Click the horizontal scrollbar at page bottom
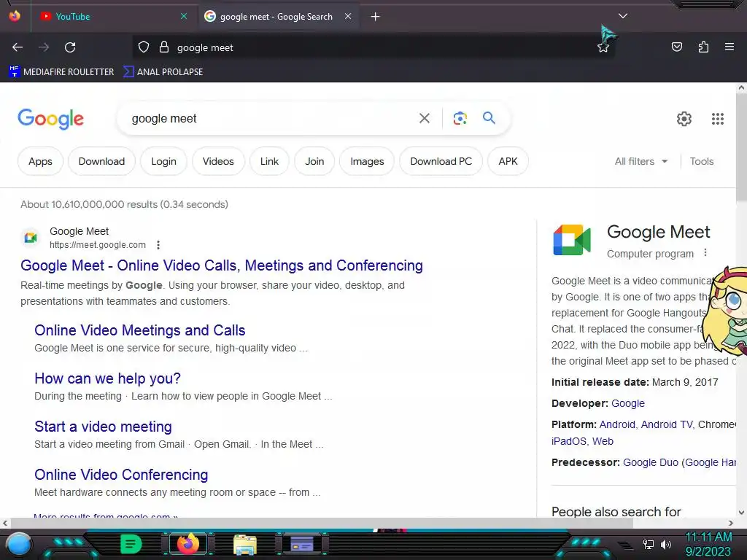Image resolution: width=747 pixels, height=560 pixels. tap(322, 523)
